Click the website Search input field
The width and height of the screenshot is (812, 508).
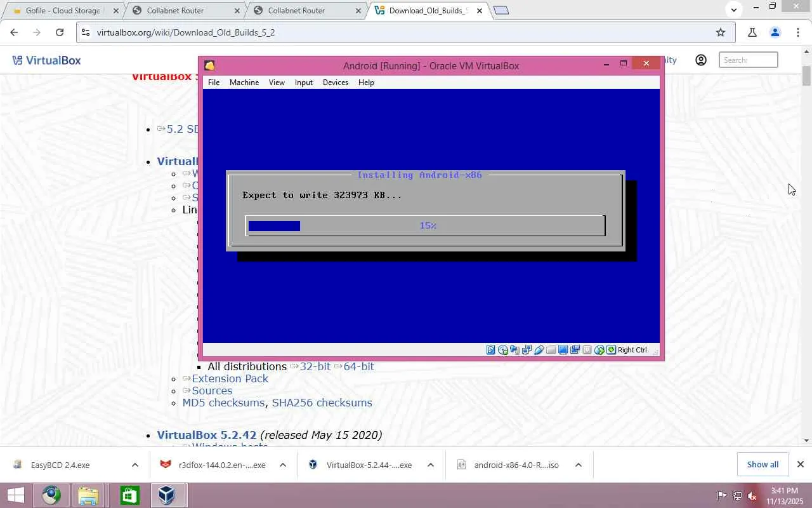749,60
